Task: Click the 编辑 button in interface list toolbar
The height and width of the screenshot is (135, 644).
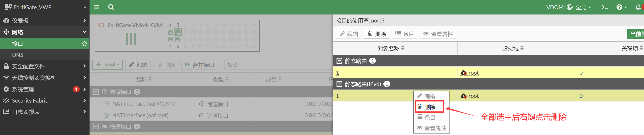Action: pos(138,65)
